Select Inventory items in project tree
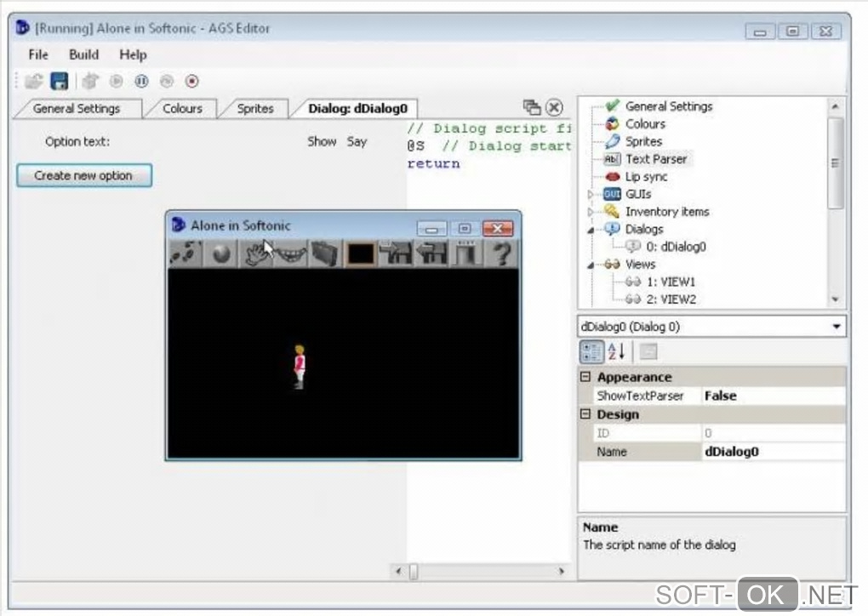The width and height of the screenshot is (868, 616). [667, 212]
